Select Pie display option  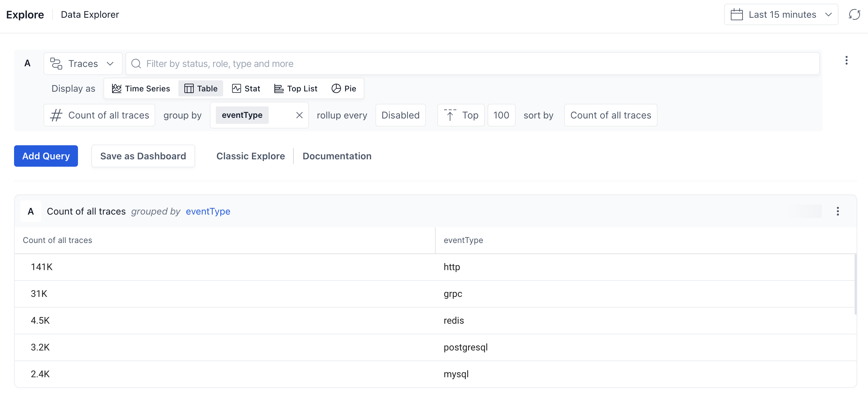(x=344, y=89)
